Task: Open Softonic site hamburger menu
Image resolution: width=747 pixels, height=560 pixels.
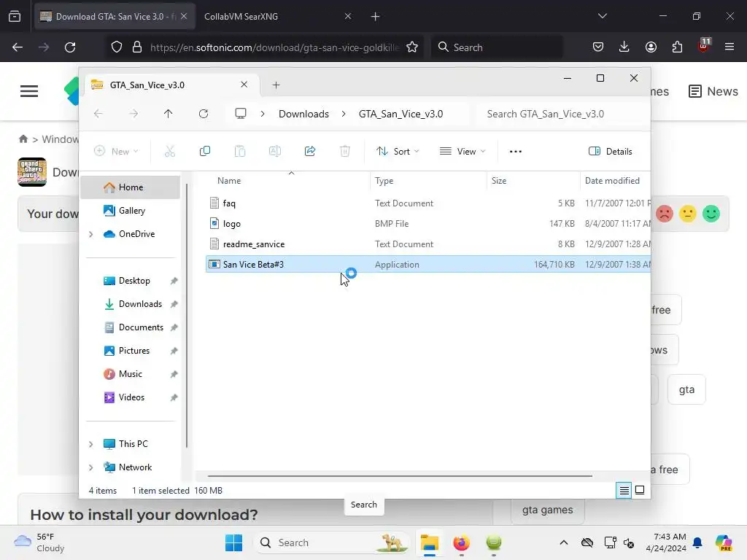Action: pyautogui.click(x=29, y=91)
